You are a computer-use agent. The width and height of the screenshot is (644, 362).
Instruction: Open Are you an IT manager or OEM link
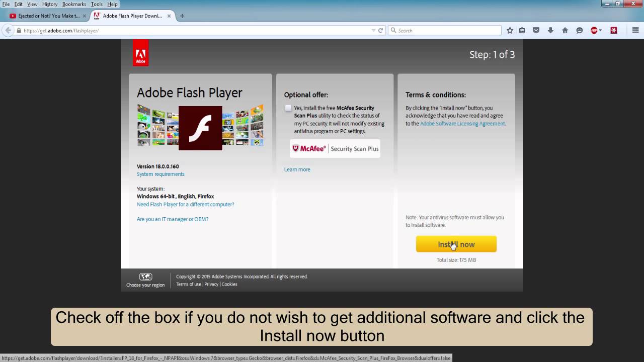tap(173, 219)
